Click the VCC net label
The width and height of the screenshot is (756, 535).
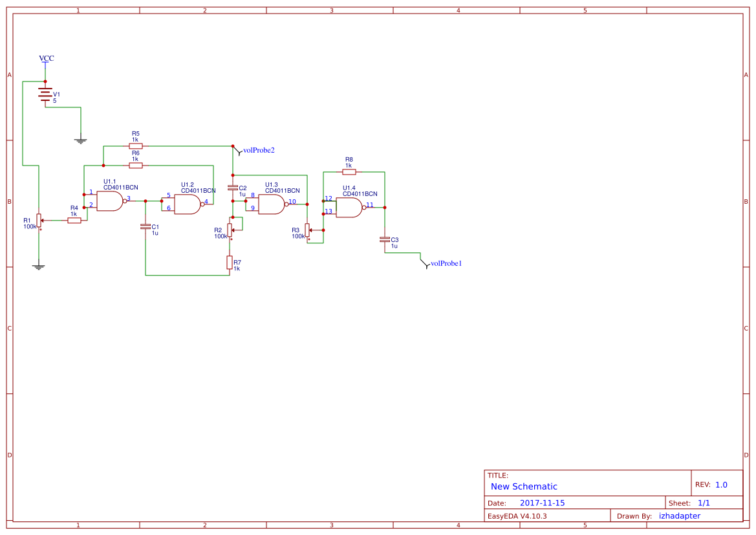click(47, 58)
